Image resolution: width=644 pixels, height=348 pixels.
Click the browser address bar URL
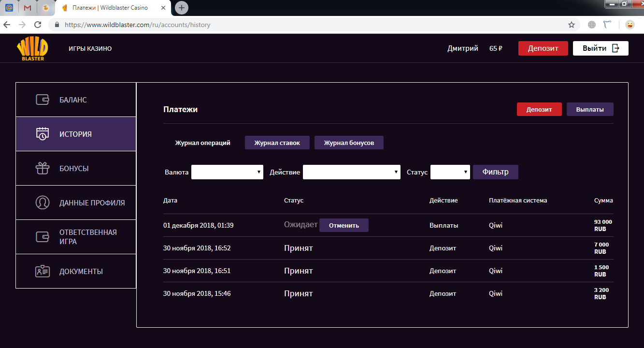click(x=138, y=25)
